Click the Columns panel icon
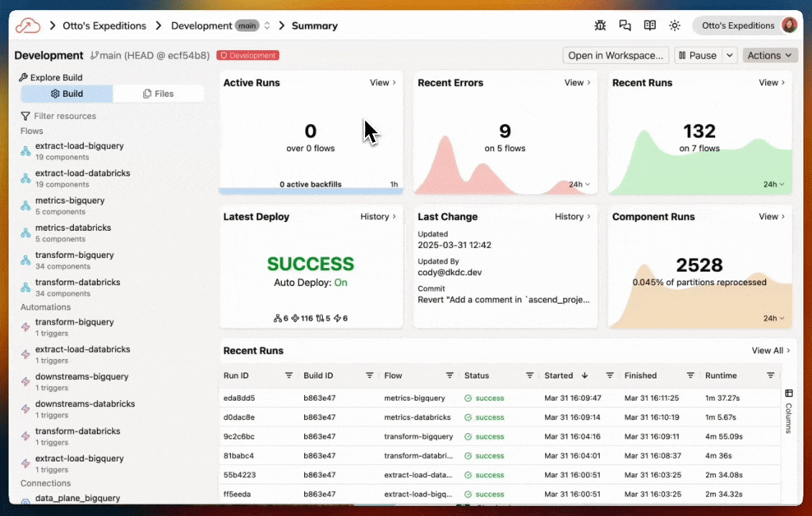The width and height of the screenshot is (812, 516). pyautogui.click(x=789, y=393)
